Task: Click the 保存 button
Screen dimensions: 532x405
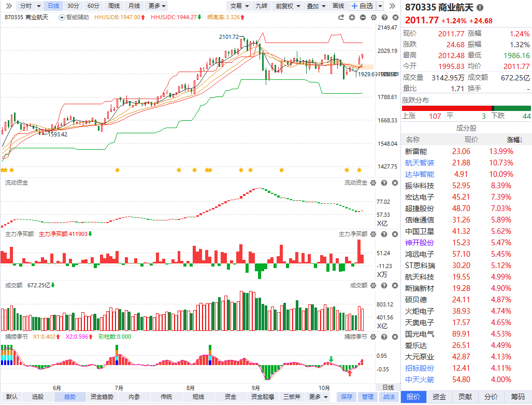Action: (347, 397)
